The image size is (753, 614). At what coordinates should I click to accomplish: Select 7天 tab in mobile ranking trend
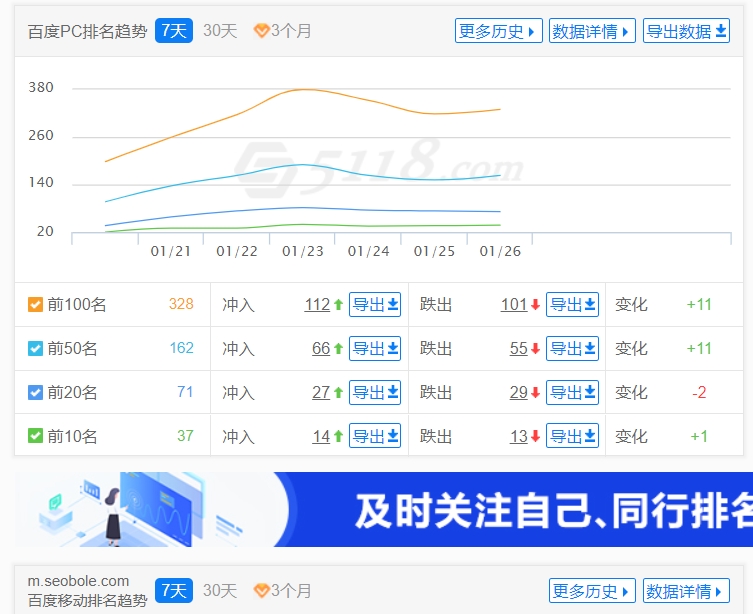(x=174, y=590)
